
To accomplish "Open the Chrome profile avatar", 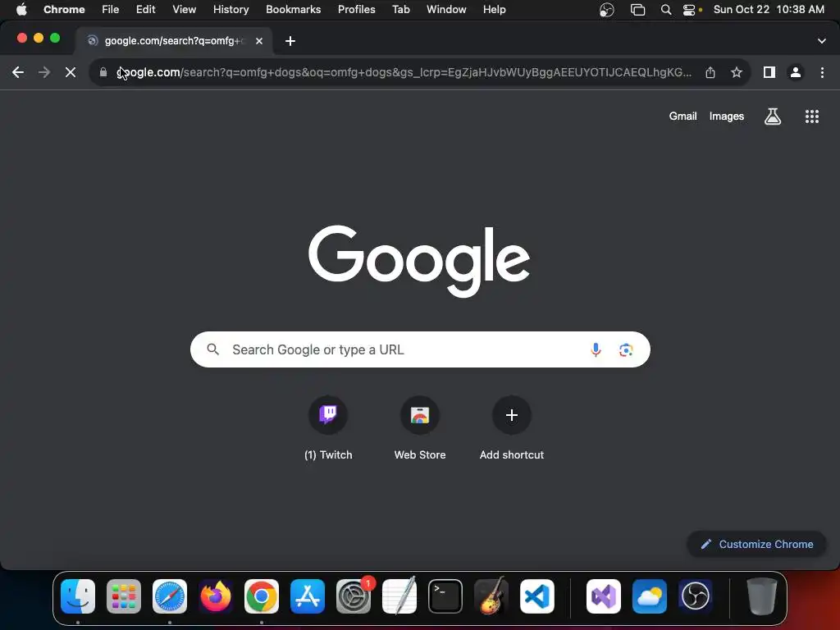I will click(x=796, y=72).
